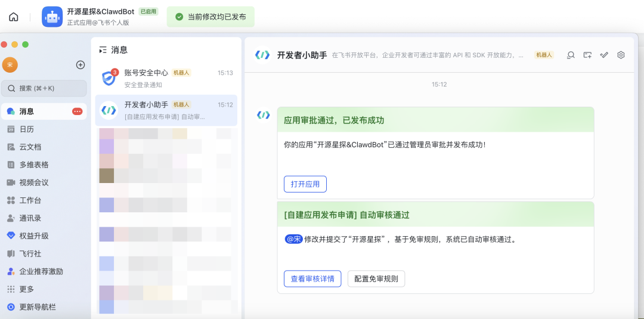This screenshot has width=644, height=319.
Task: Click the 账号安全中心 shield avatar
Action: [109, 78]
